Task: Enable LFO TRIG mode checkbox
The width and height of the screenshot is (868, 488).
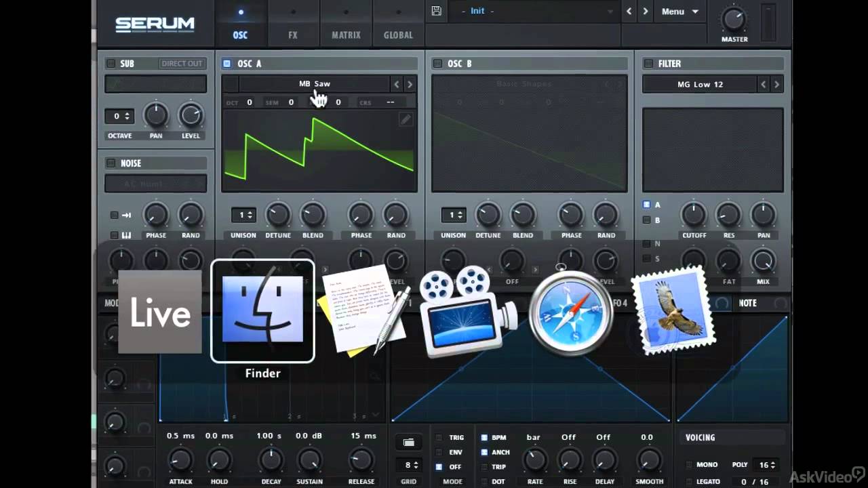Action: [x=439, y=438]
